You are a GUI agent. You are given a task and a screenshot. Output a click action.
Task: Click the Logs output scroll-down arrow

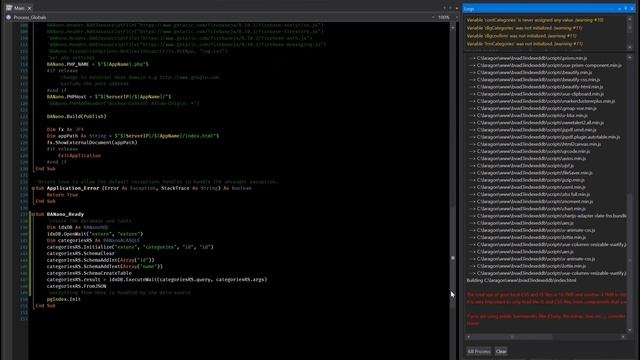click(629, 330)
